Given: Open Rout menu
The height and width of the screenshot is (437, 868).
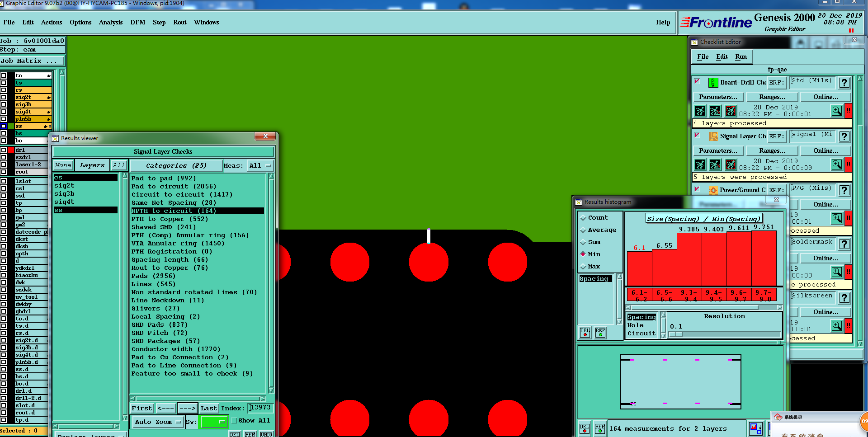Looking at the screenshot, I should [x=180, y=23].
